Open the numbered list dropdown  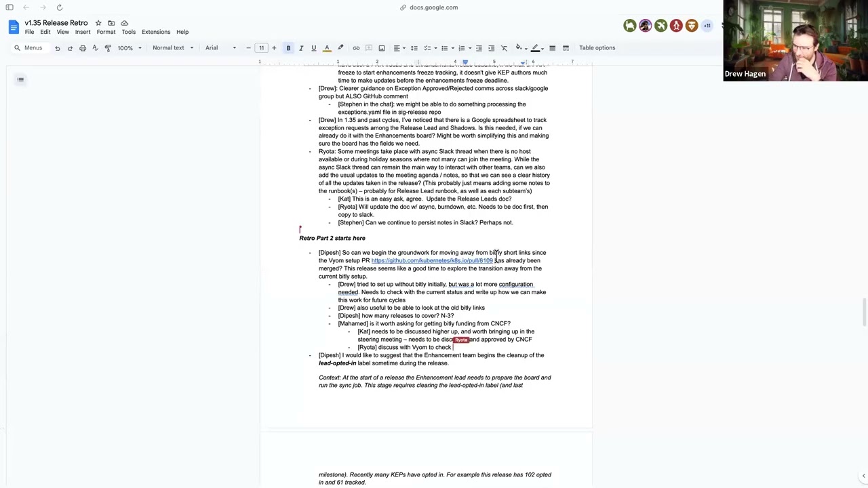point(464,48)
